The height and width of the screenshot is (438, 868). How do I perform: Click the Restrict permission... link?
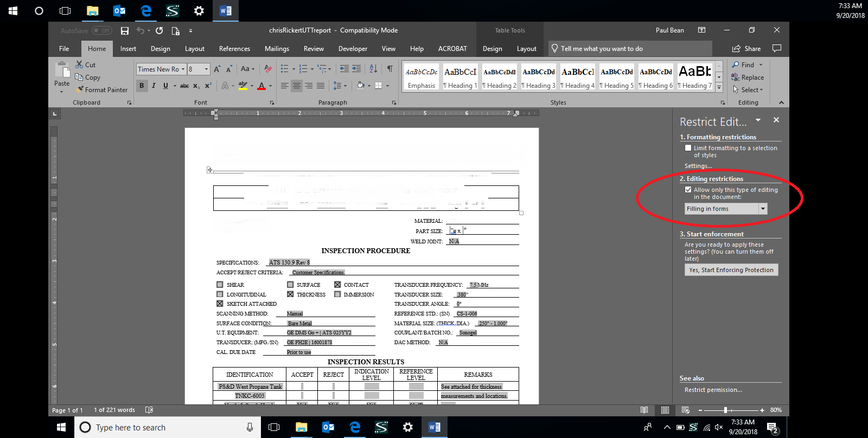pos(713,390)
